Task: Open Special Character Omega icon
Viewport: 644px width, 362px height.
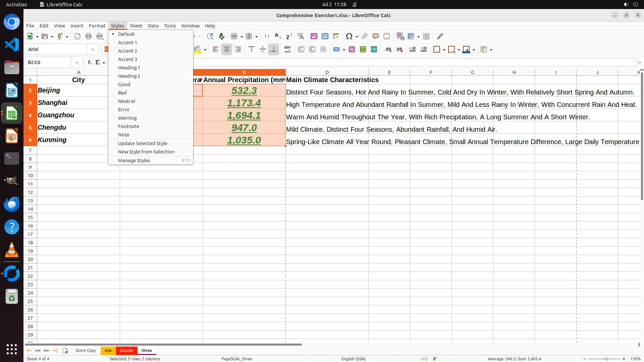Action: (x=349, y=36)
